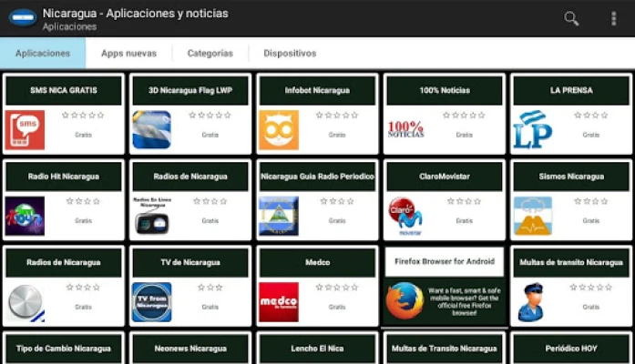Open the LA PRENSA LP icon
Image resolution: width=635 pixels, height=364 pixels.
[532, 130]
